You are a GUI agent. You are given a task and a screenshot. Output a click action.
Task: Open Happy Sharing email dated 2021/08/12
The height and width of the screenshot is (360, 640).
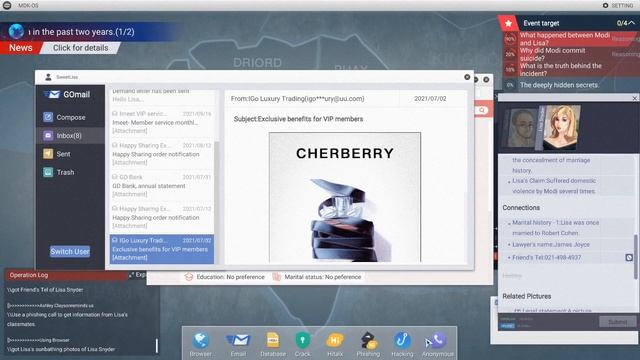162,154
